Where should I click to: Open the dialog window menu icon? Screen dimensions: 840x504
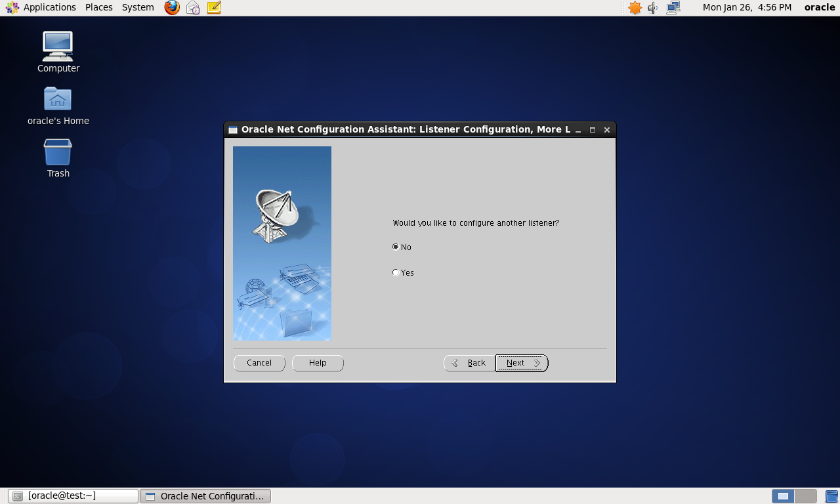(233, 130)
